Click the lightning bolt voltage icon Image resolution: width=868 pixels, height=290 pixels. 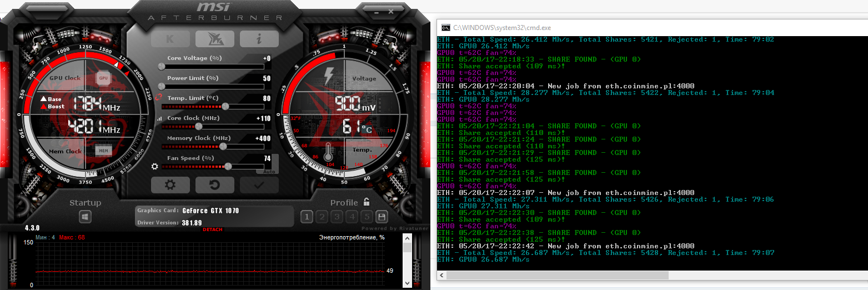(329, 76)
